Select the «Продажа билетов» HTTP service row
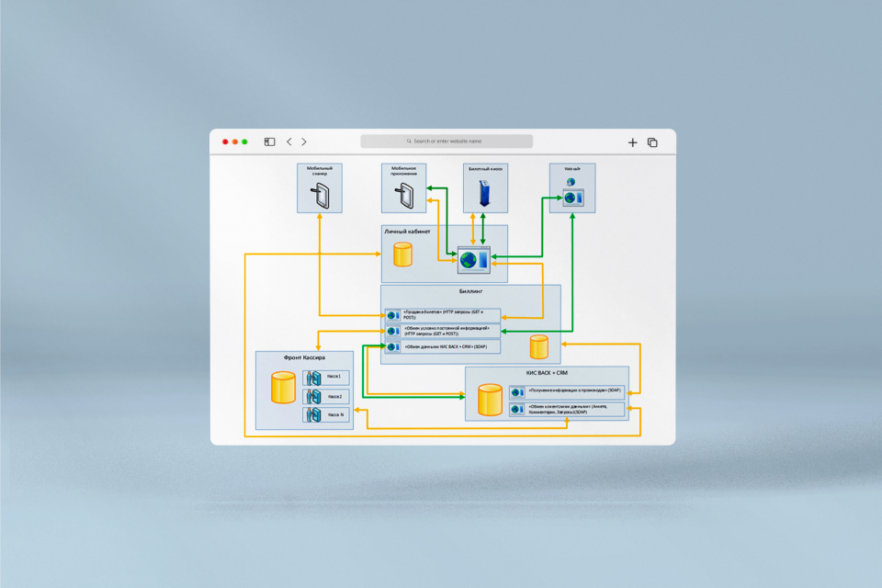 click(443, 315)
